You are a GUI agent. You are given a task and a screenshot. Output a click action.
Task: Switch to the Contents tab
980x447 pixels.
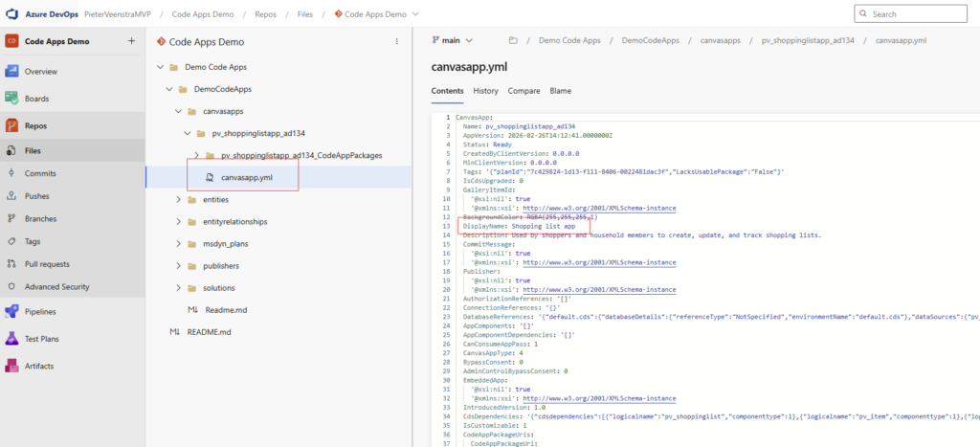(x=448, y=91)
